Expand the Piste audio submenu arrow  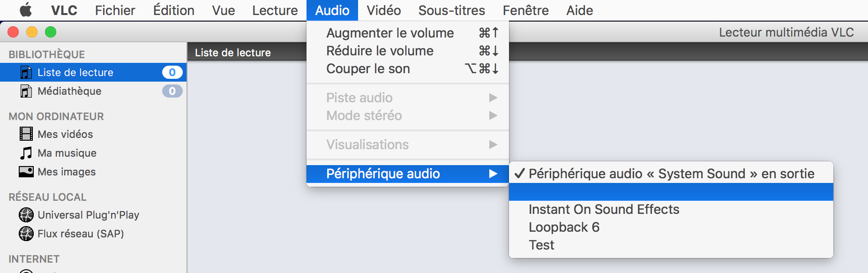coord(493,98)
